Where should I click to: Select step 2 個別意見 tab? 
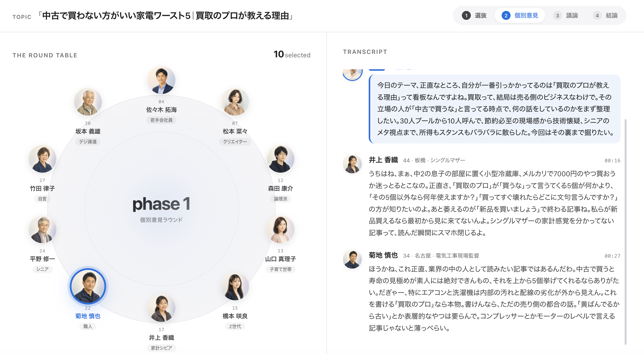(520, 15)
